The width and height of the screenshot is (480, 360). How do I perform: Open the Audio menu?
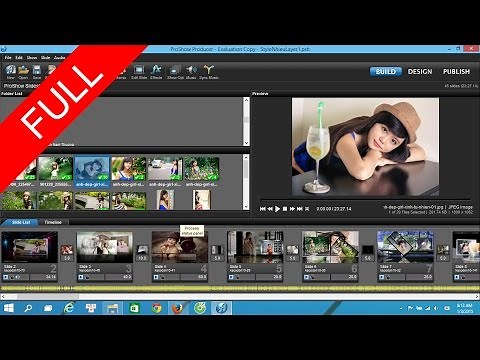59,58
